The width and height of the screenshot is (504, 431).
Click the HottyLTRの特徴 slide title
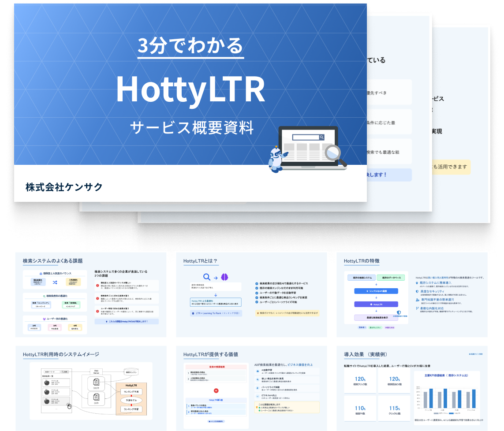[362, 261]
